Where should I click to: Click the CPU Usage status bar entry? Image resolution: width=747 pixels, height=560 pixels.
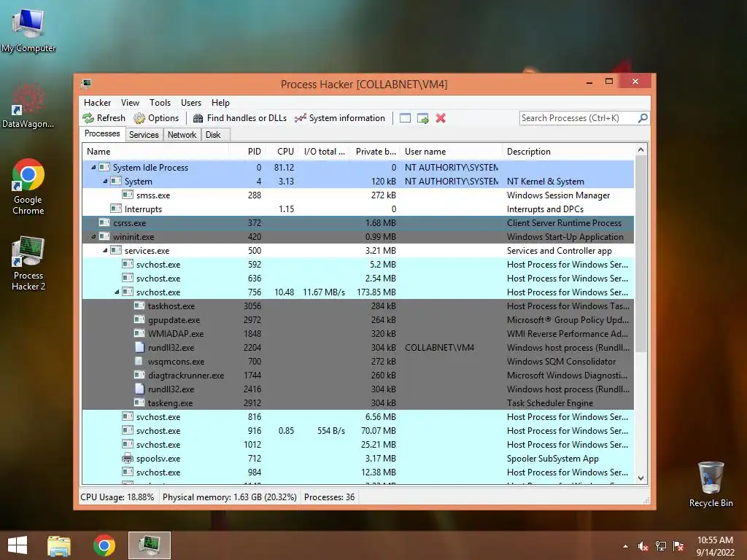[x=117, y=497]
